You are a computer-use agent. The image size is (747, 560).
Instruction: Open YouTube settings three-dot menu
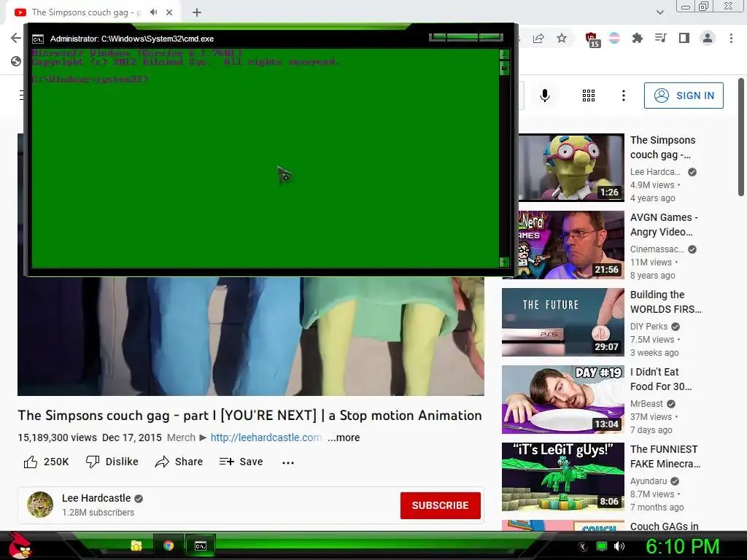(623, 96)
